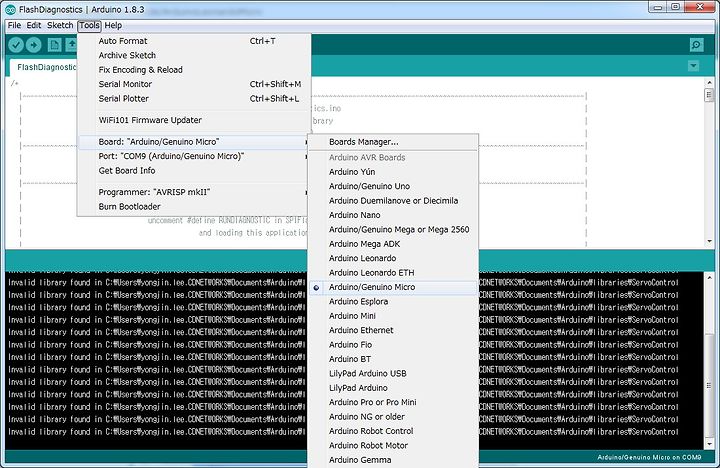720x468 pixels.
Task: Select Arduino Nano board
Action: pyautogui.click(x=393, y=215)
